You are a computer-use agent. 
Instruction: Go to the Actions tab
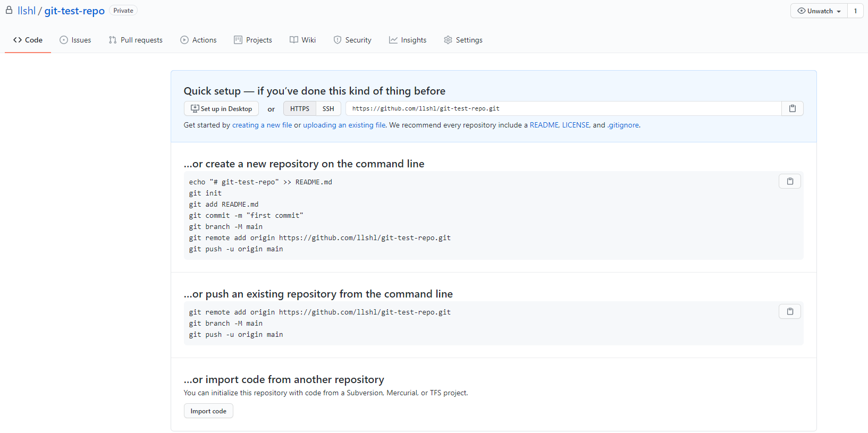(x=198, y=40)
